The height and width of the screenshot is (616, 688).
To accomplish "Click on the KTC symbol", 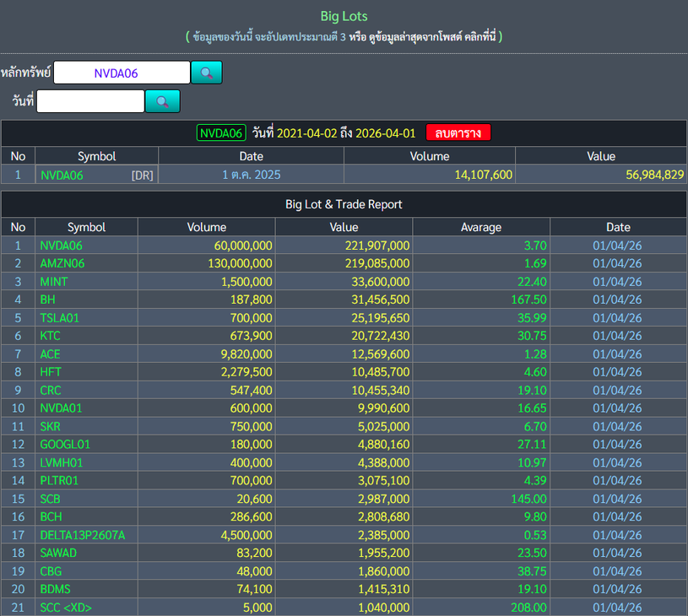I will point(51,335).
